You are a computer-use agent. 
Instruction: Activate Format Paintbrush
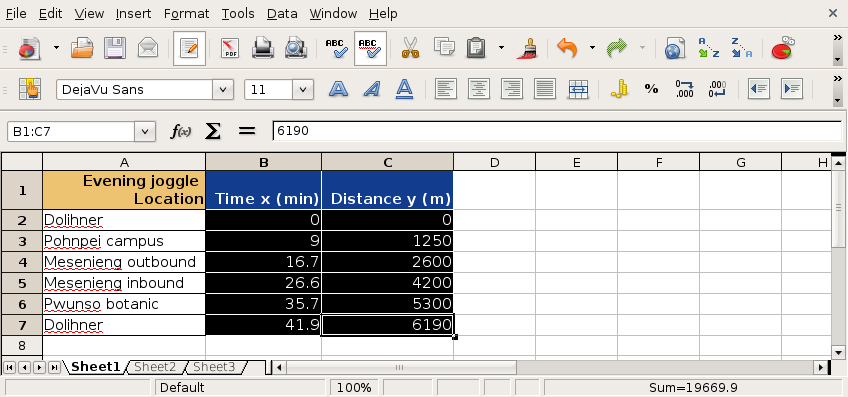tap(526, 49)
